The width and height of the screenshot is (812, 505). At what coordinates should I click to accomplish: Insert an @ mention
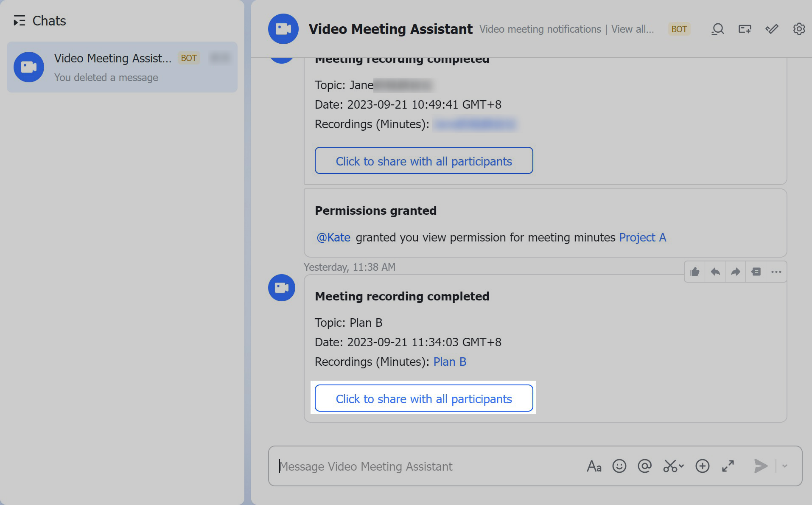coord(644,466)
